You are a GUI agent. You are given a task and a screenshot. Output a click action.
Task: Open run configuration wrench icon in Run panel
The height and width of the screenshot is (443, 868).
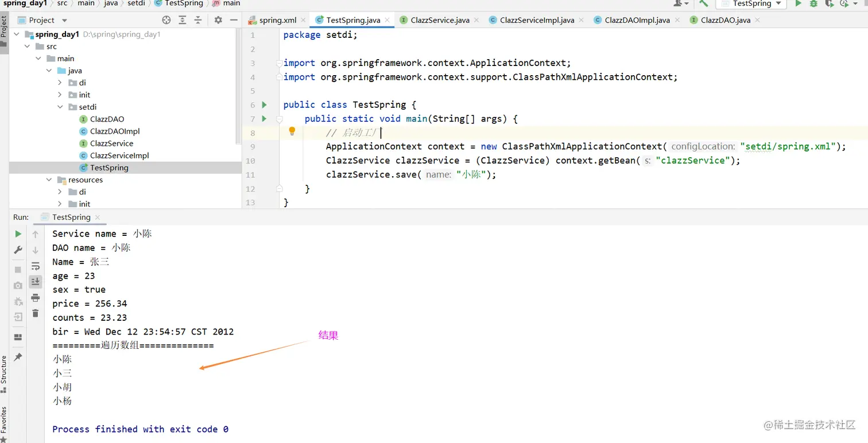pos(18,250)
